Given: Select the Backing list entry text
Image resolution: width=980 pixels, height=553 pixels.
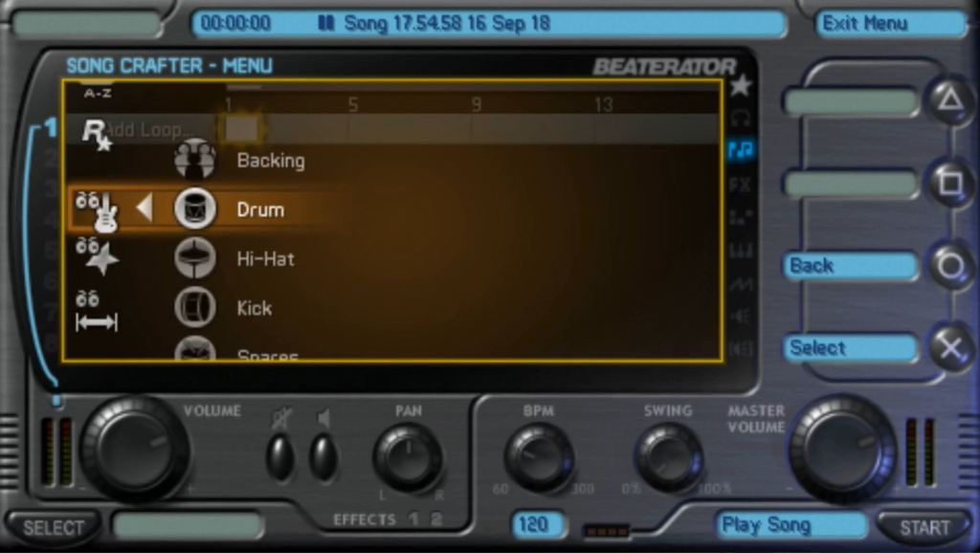Looking at the screenshot, I should [271, 161].
